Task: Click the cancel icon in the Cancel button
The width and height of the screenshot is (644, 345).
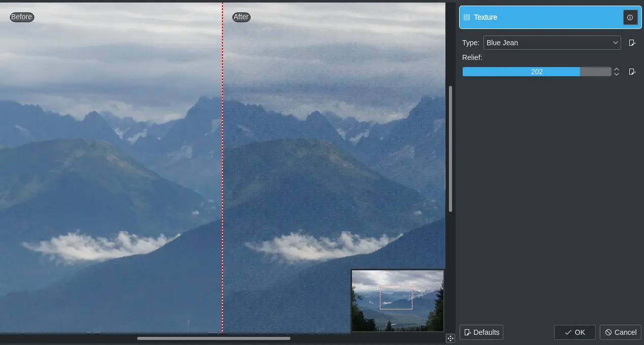Action: (x=608, y=332)
